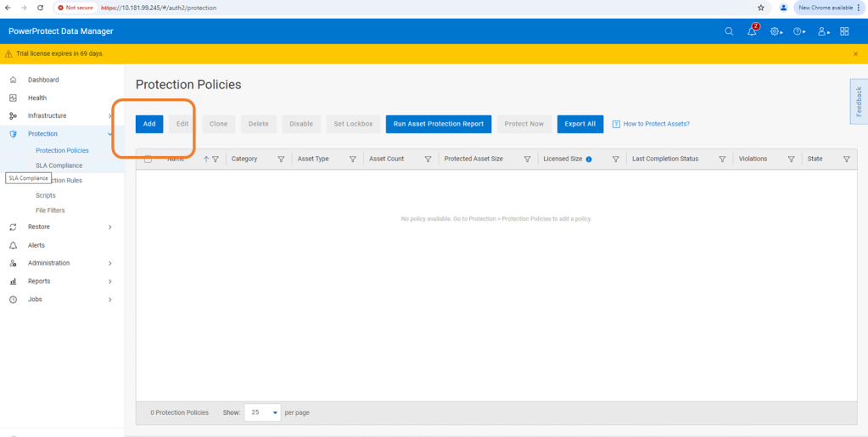Open the Feedback side tab
Screen dimensions: 868x437
859,102
